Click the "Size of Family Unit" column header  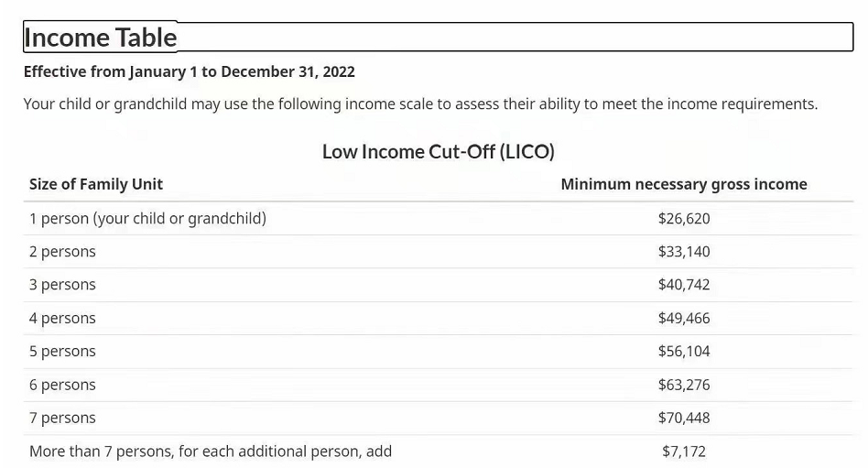96,184
